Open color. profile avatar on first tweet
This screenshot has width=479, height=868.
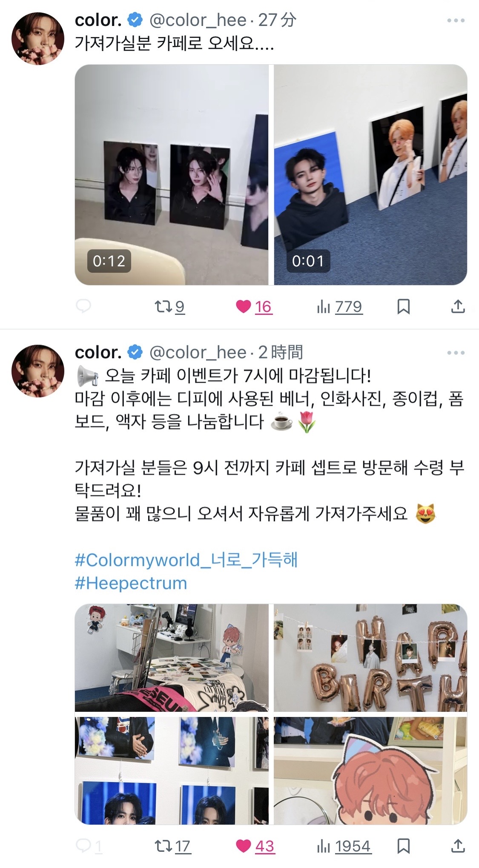pos(38,39)
